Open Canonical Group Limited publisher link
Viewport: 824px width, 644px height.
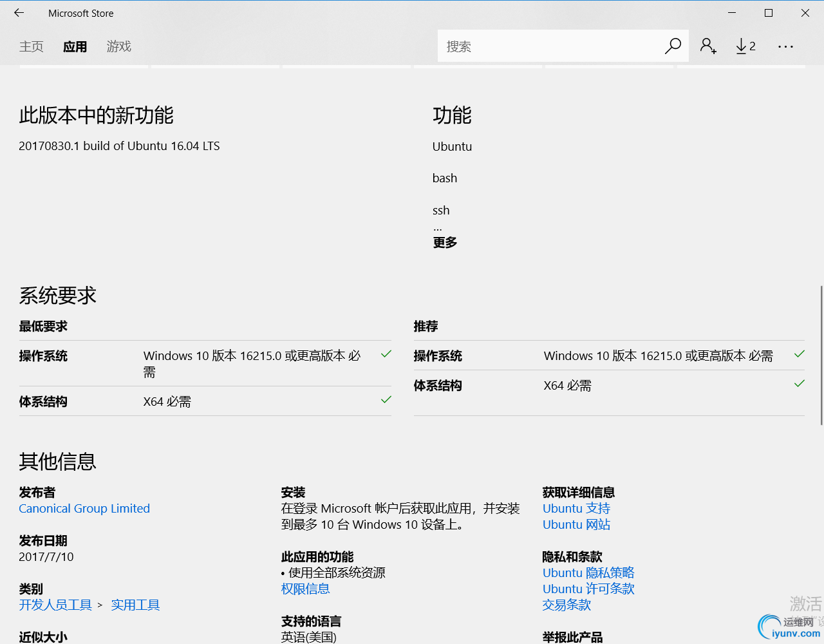coord(84,508)
